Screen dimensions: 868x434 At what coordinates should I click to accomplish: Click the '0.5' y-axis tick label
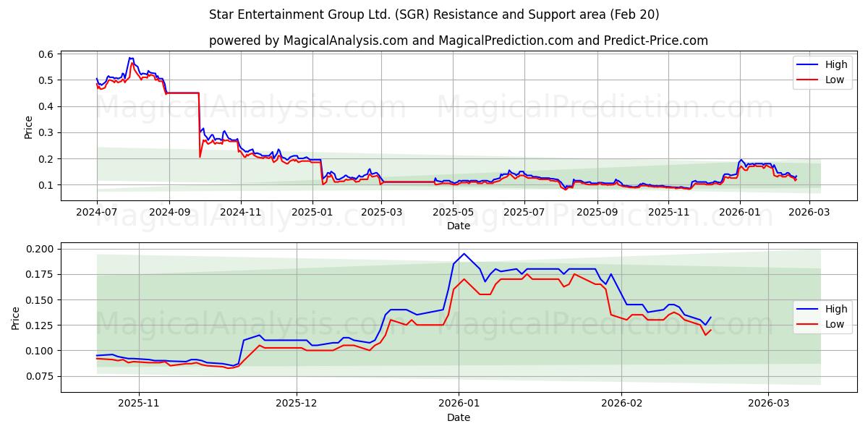46,80
